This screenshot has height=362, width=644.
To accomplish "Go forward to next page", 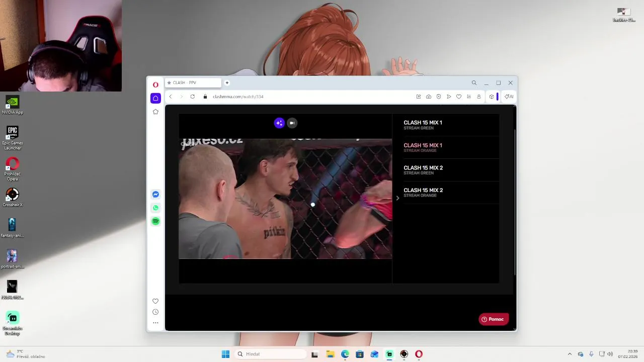I will click(181, 97).
